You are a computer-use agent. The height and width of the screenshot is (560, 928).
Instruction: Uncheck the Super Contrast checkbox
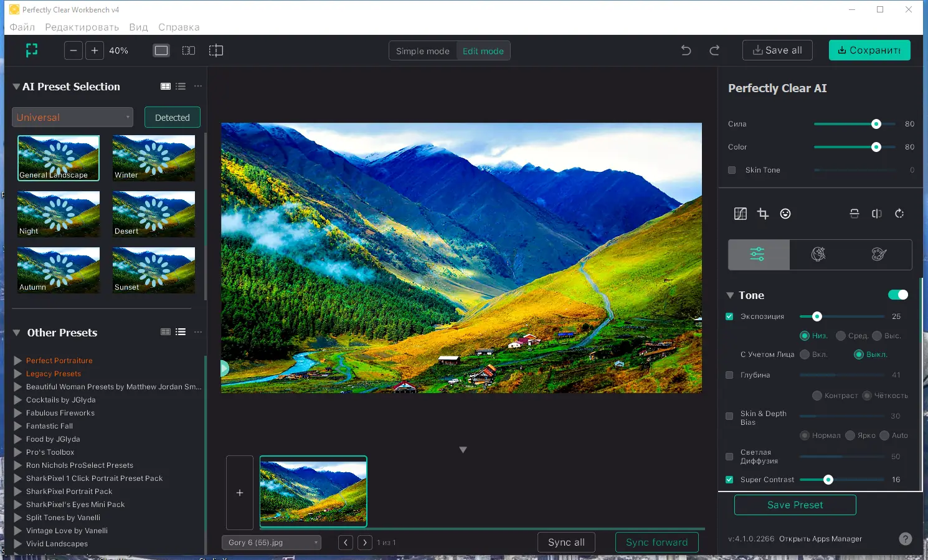(x=729, y=480)
